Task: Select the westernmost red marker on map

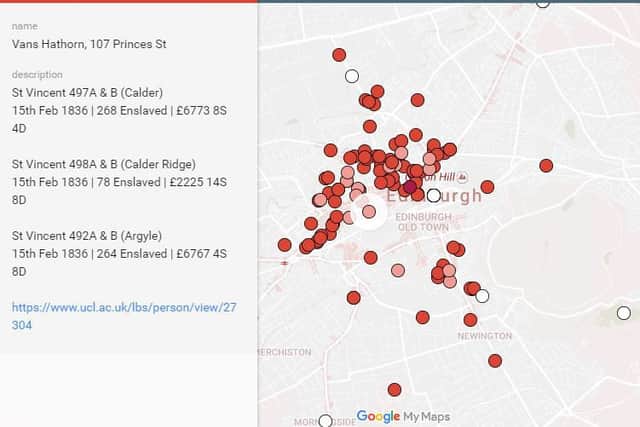Action: pos(284,245)
